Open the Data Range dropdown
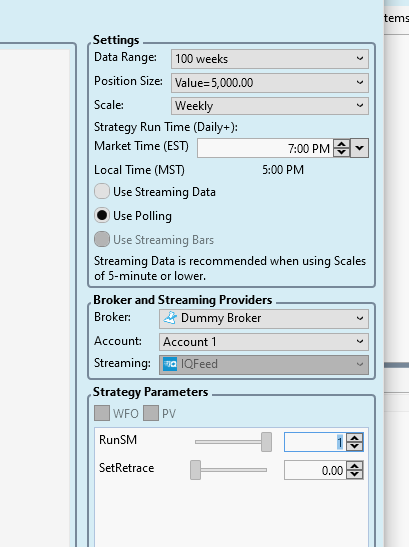 coord(269,59)
